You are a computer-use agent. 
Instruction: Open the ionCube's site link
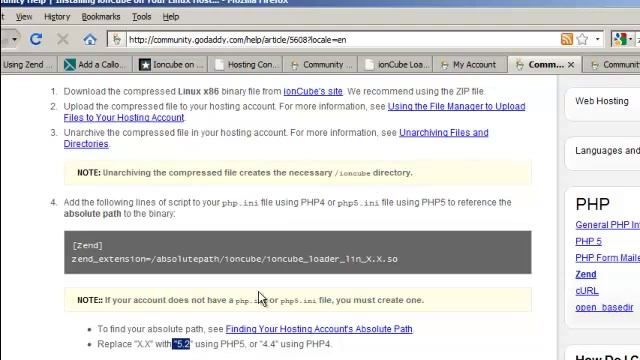pos(313,91)
